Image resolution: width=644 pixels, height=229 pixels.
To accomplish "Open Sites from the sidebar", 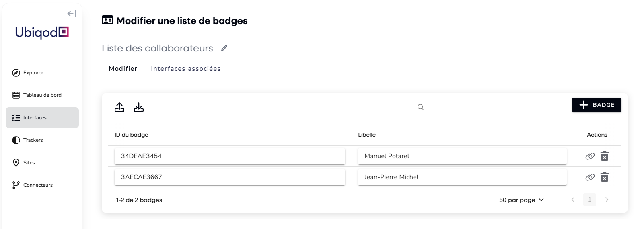I will (29, 163).
